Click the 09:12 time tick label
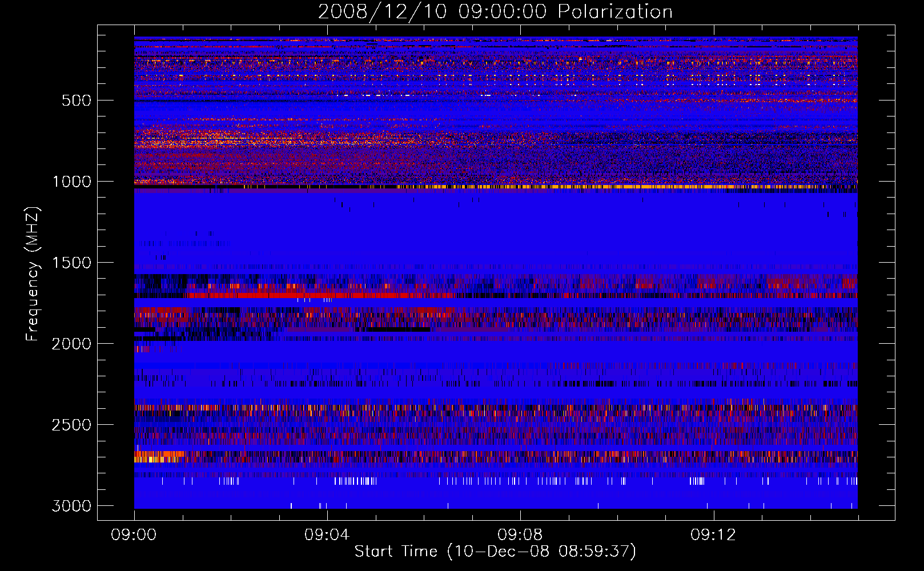The height and width of the screenshot is (571, 924). [x=713, y=535]
